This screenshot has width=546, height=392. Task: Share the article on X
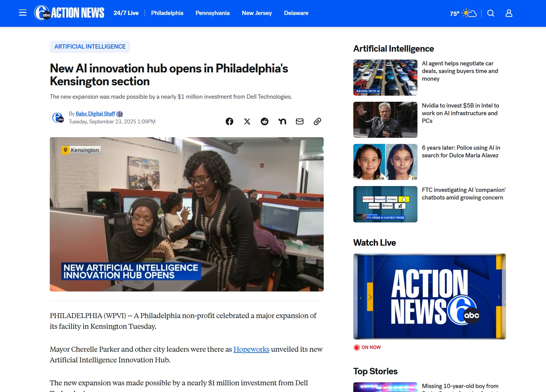[247, 121]
